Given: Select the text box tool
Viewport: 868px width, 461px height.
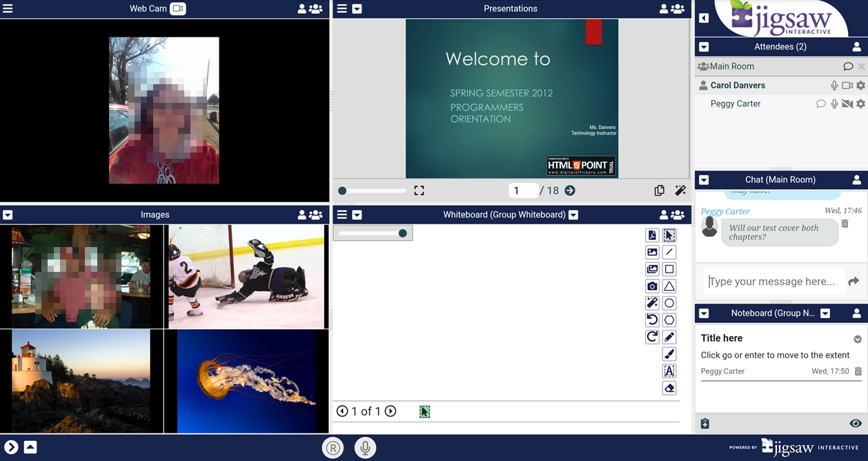Looking at the screenshot, I should point(669,371).
